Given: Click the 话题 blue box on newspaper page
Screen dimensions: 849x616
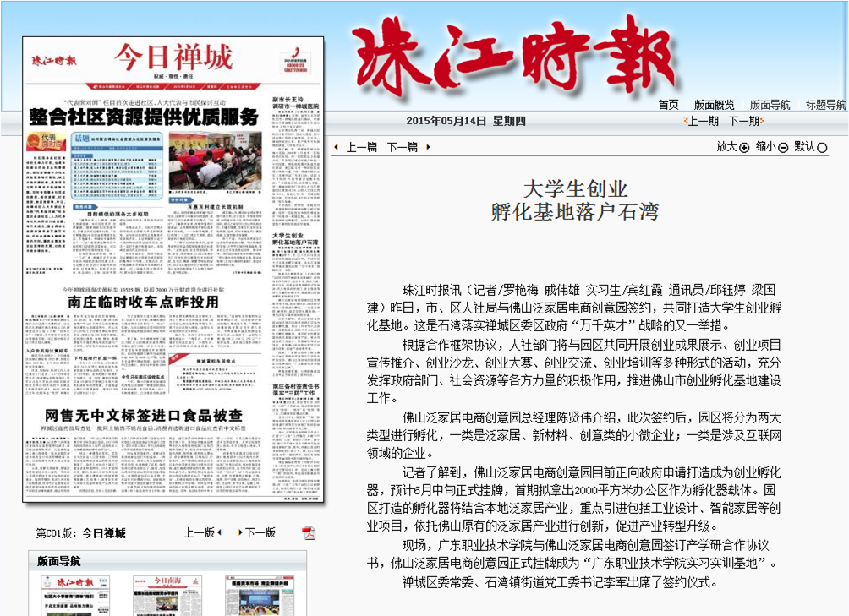Looking at the screenshot, I should coord(117,166).
